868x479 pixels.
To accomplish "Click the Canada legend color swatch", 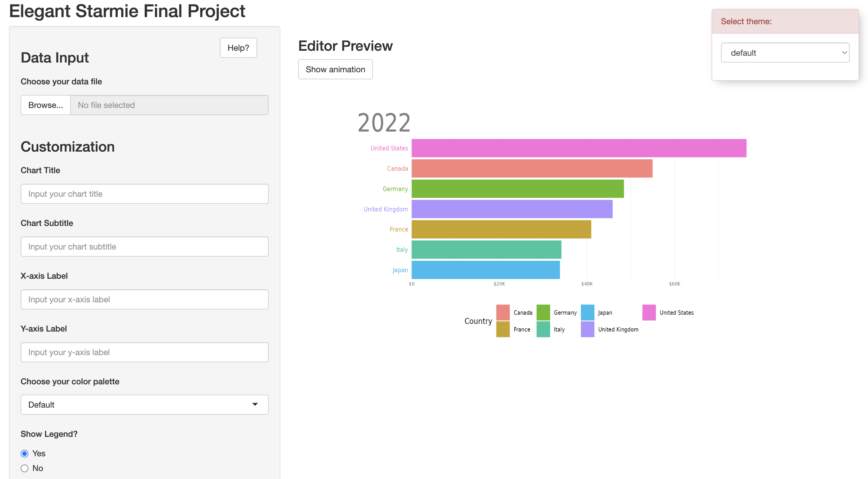I will coord(503,312).
